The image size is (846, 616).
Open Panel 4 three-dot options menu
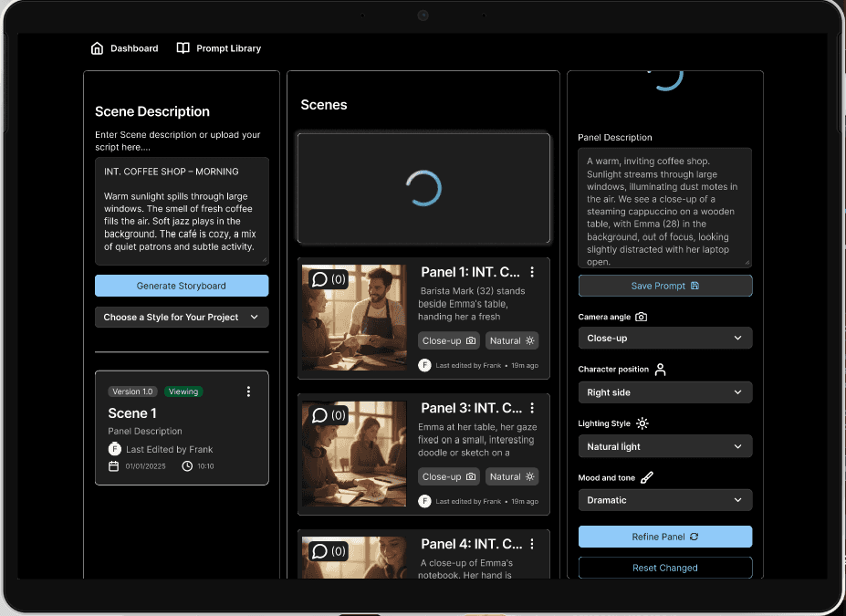tap(532, 544)
